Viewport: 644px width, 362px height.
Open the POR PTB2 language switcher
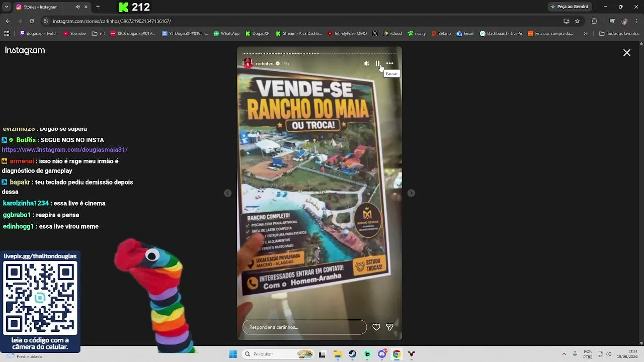pos(588,354)
